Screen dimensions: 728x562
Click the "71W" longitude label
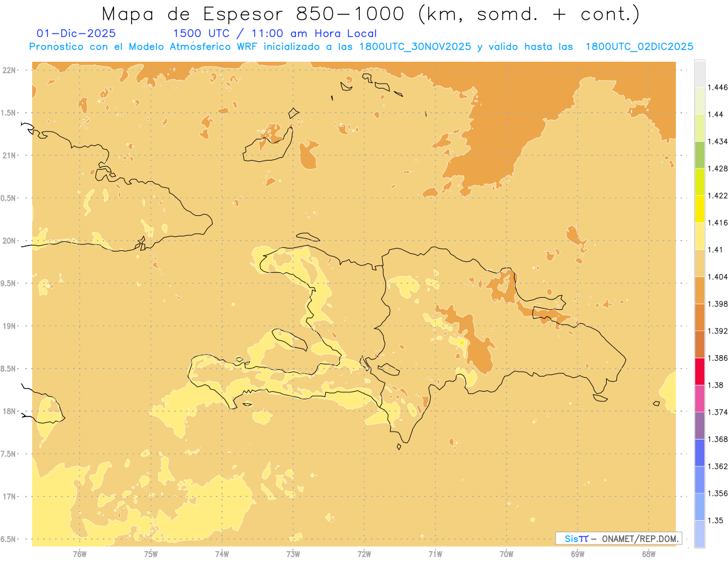coord(435,554)
